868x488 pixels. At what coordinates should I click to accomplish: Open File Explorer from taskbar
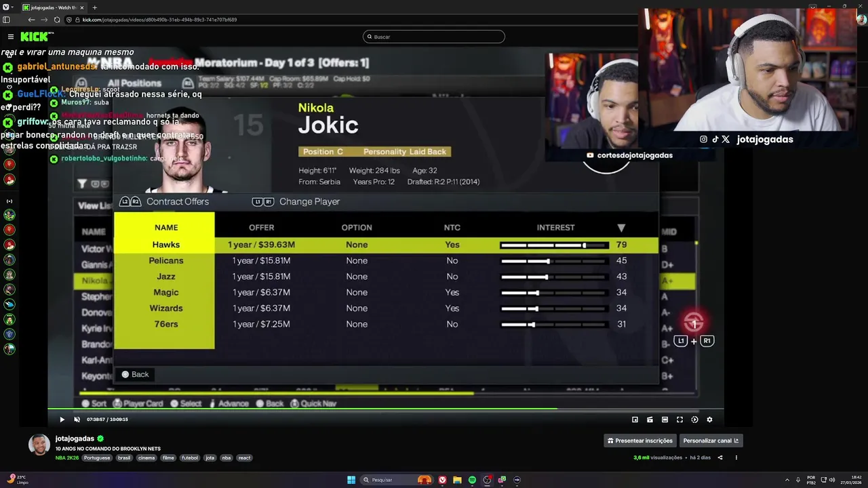[457, 480]
